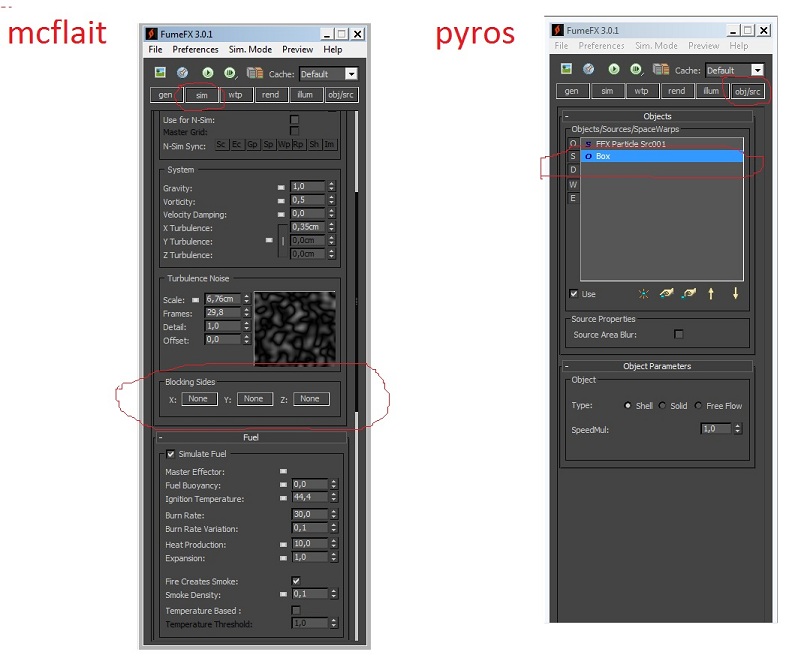Click the W filter button beside object list
798x661 pixels.
click(573, 184)
